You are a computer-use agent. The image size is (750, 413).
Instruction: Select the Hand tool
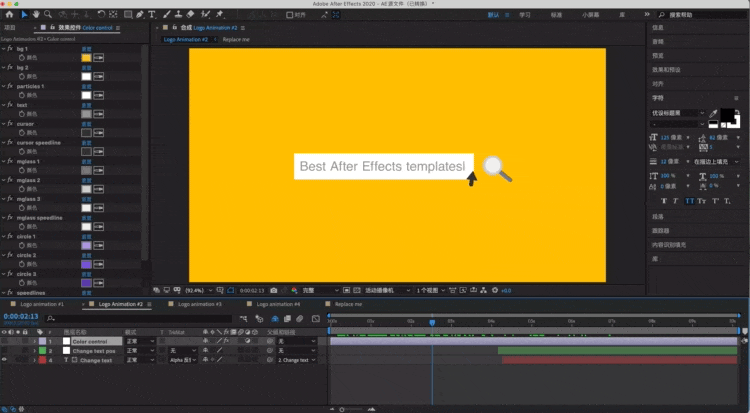click(36, 14)
